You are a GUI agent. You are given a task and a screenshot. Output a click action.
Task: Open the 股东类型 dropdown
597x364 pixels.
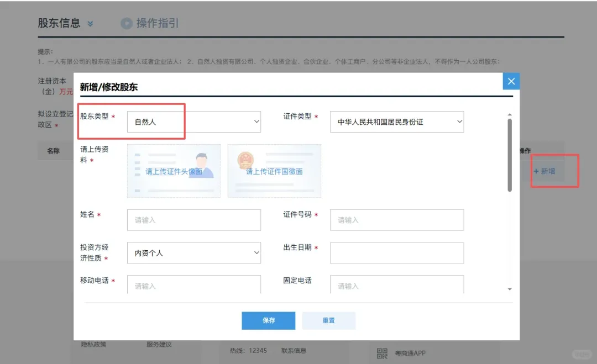[x=193, y=122]
